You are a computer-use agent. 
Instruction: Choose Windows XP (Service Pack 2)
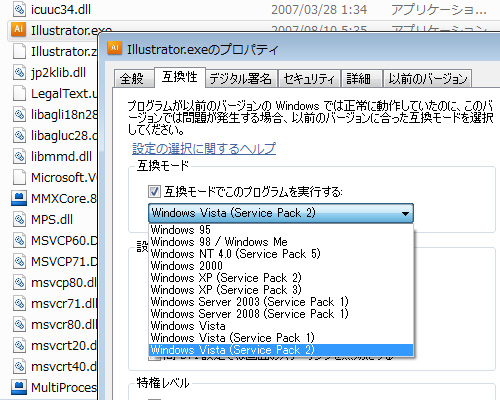(x=281, y=278)
